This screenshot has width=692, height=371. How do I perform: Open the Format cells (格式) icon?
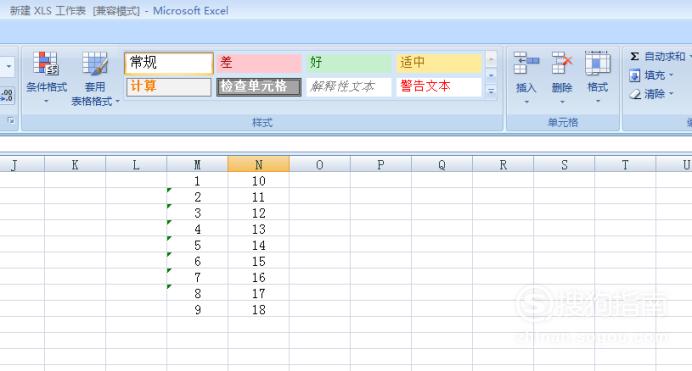(598, 64)
